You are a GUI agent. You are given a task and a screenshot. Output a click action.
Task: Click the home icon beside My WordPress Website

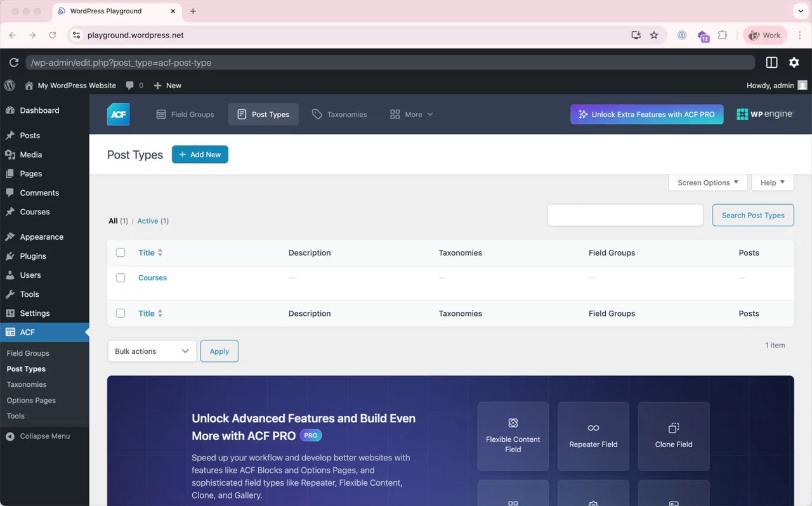point(29,85)
